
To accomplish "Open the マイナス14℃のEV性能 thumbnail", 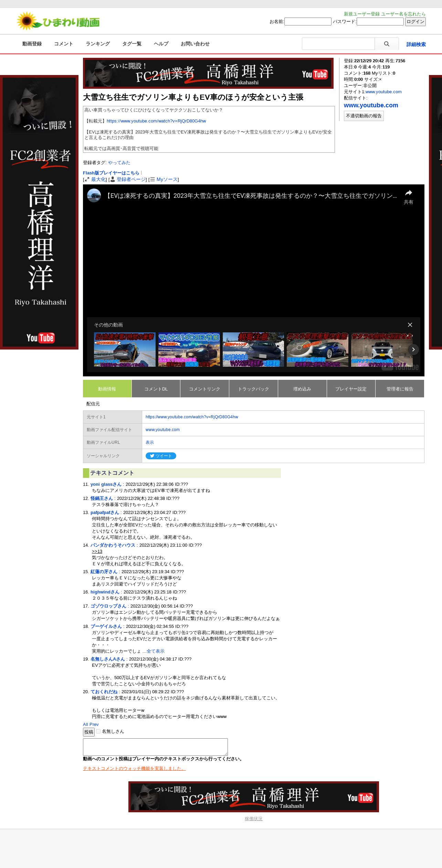I will pyautogui.click(x=189, y=350).
